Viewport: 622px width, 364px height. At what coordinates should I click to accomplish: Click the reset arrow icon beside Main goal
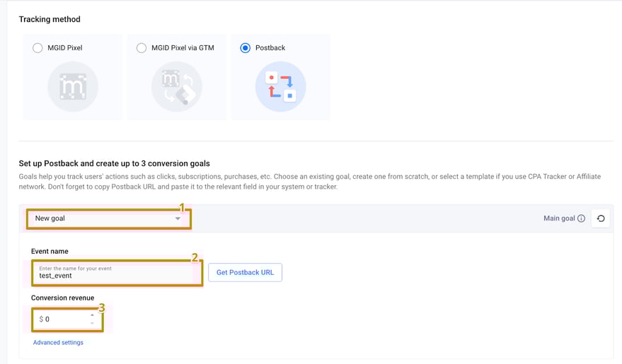click(x=600, y=218)
